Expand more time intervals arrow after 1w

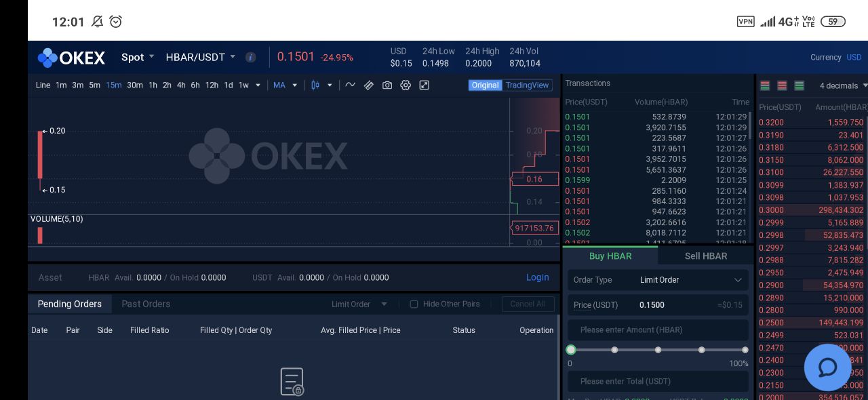(258, 85)
